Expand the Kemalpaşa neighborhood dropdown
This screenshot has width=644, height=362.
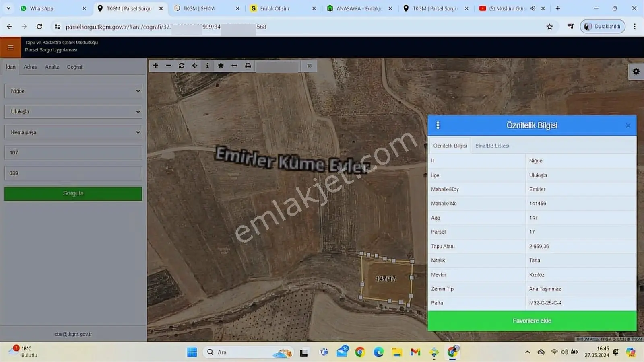click(x=73, y=132)
